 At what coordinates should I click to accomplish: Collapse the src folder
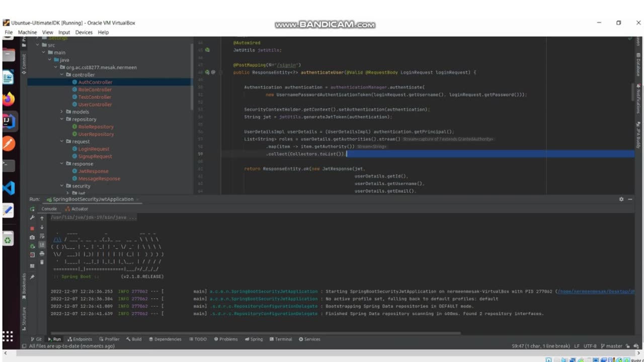pos(37,45)
